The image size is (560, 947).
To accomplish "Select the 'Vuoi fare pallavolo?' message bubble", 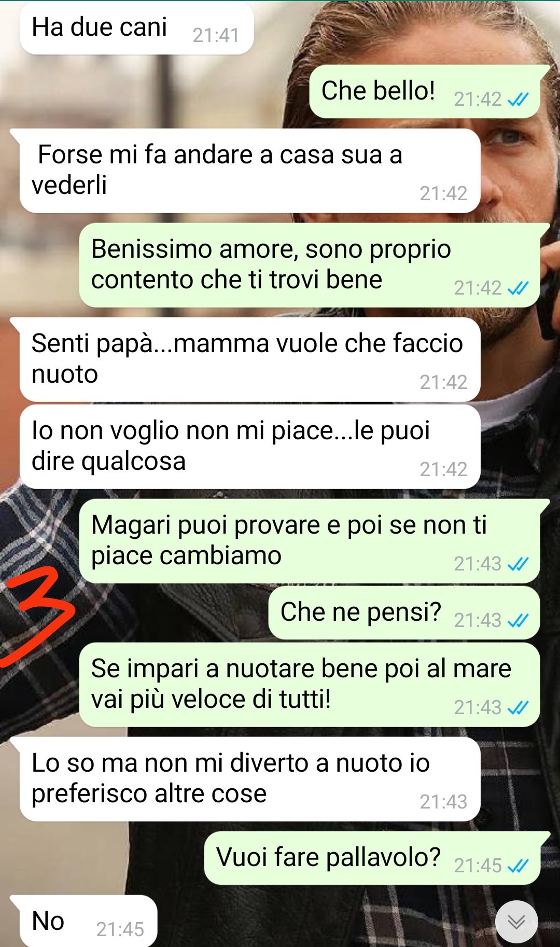I will 372,858.
